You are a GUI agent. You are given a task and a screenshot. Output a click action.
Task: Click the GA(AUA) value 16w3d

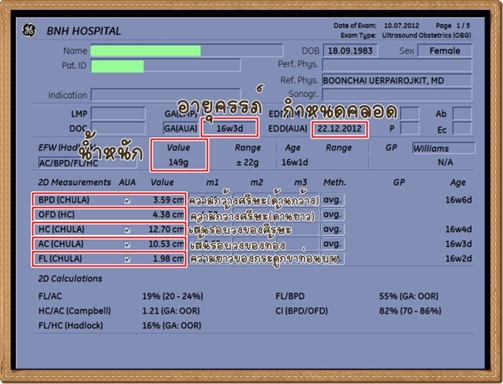[x=230, y=129]
